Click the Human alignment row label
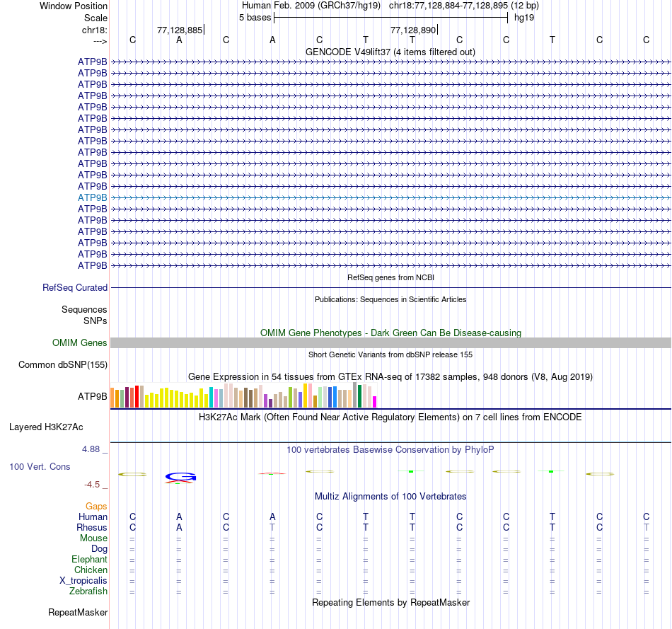This screenshot has width=672, height=629. coord(93,517)
